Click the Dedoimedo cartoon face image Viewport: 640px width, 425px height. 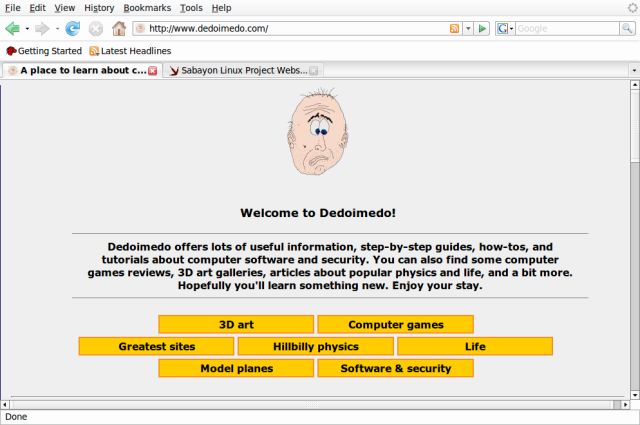click(x=318, y=132)
